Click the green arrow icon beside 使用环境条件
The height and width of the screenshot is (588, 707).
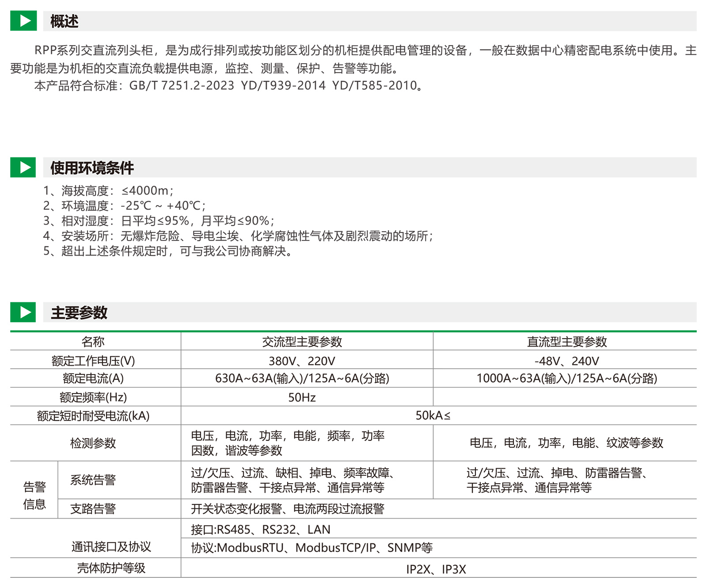coord(23,167)
